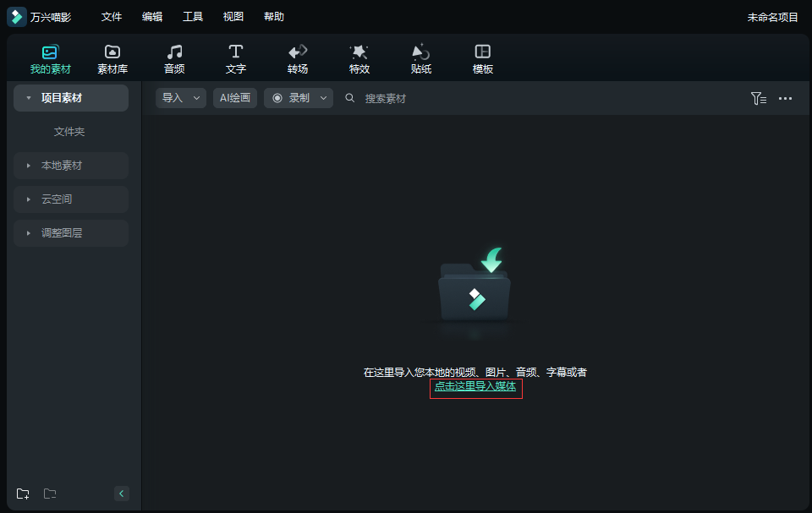Click the AI绘画 button
Image resolution: width=812 pixels, height=513 pixels.
[x=235, y=98]
